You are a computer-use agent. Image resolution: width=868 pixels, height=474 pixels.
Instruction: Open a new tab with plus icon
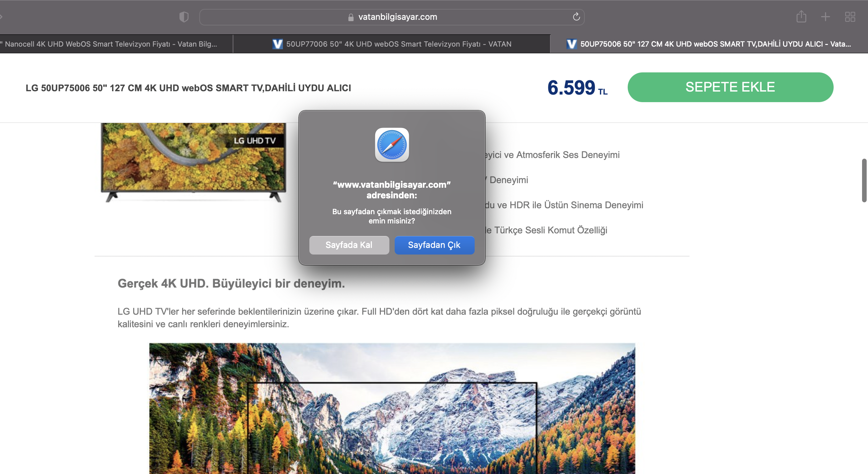click(826, 17)
